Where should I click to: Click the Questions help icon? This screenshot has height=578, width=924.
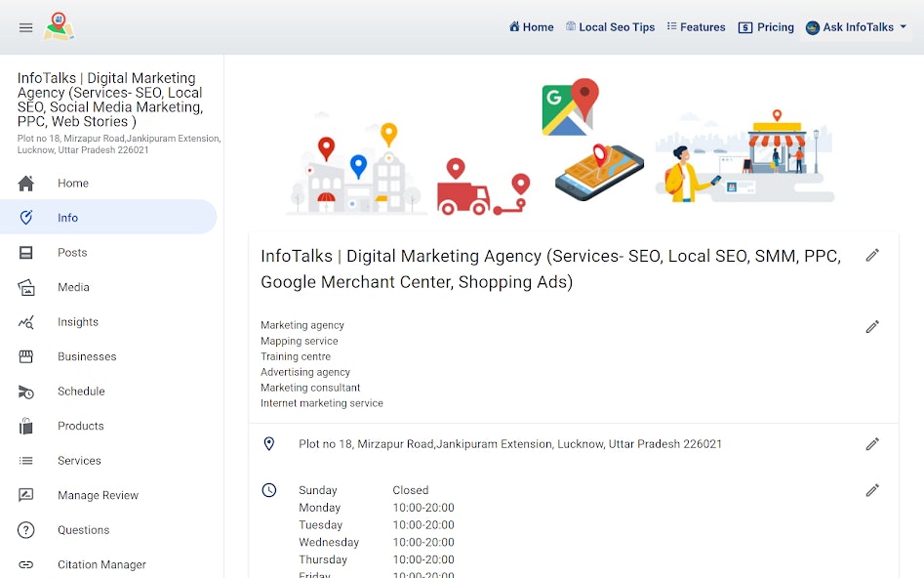click(26, 529)
